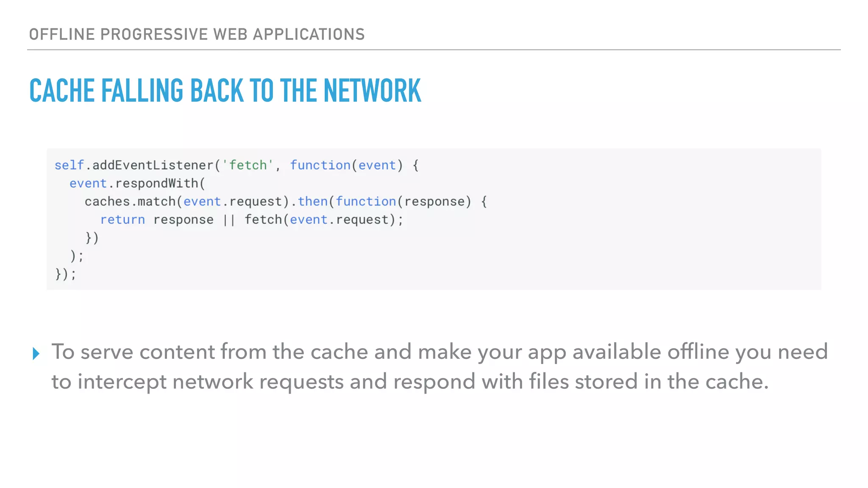Click the word 'self' in code

pos(69,165)
